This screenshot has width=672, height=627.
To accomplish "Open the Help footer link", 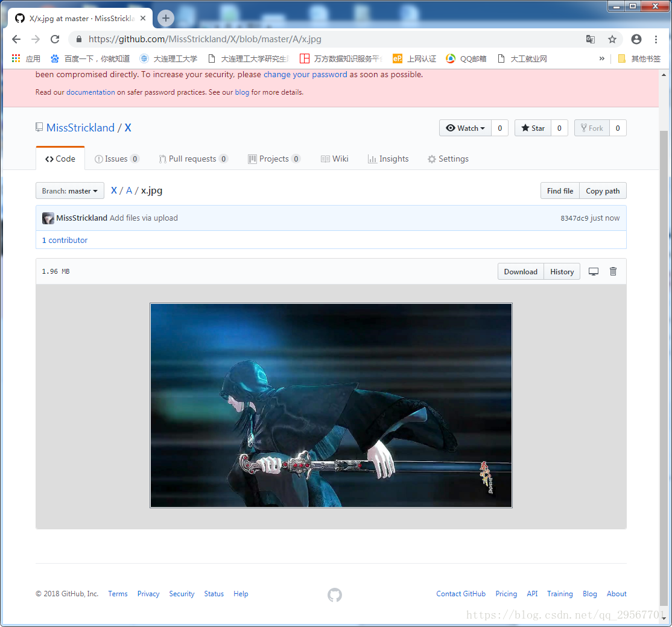I will (x=241, y=594).
